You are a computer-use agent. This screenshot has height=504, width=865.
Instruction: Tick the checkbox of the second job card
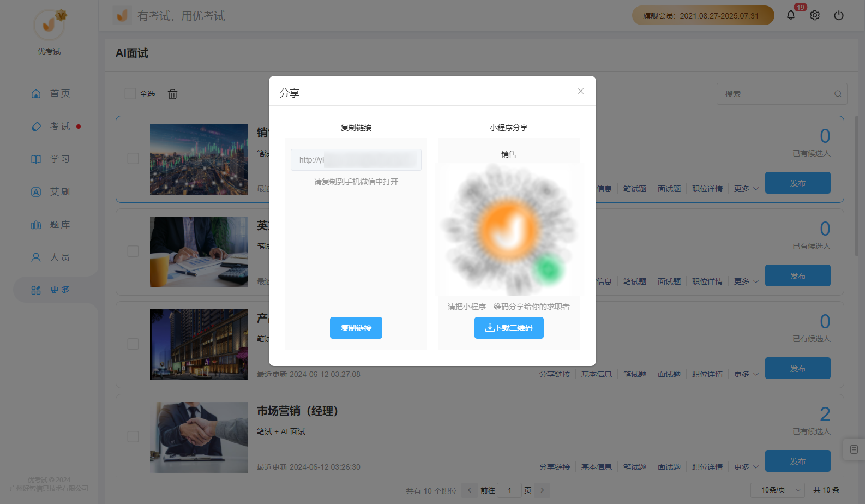133,251
